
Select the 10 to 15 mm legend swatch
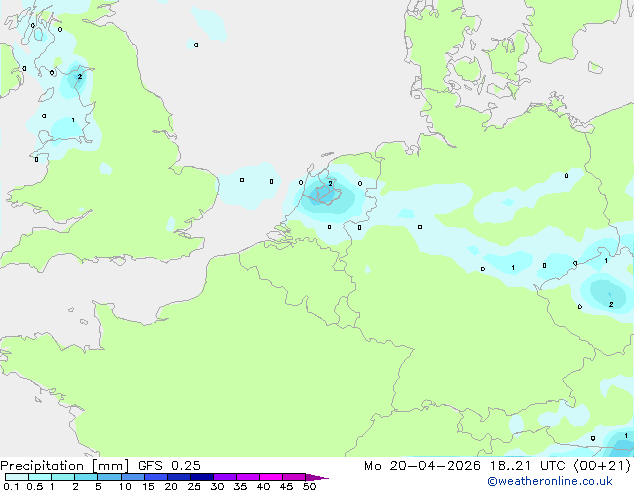(x=132, y=477)
